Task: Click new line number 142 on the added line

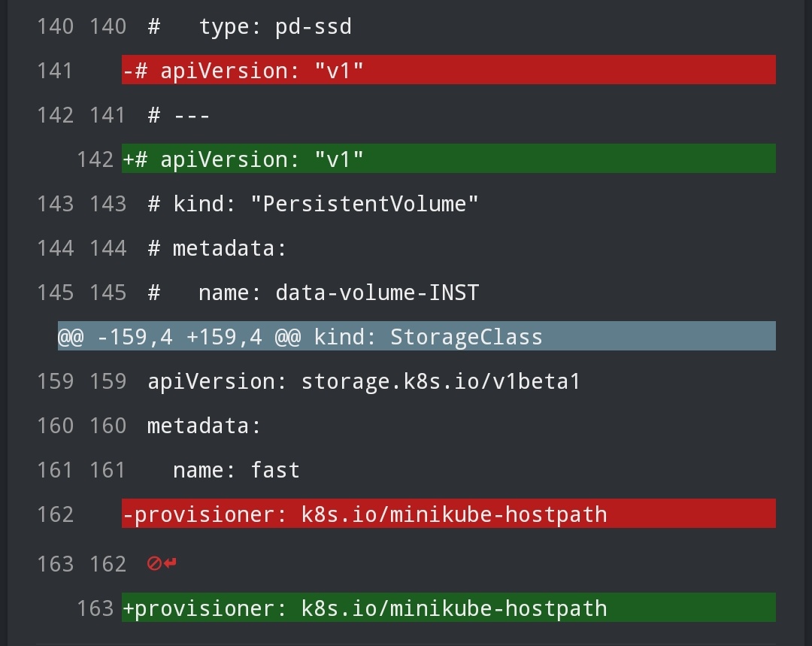Action: pos(95,159)
